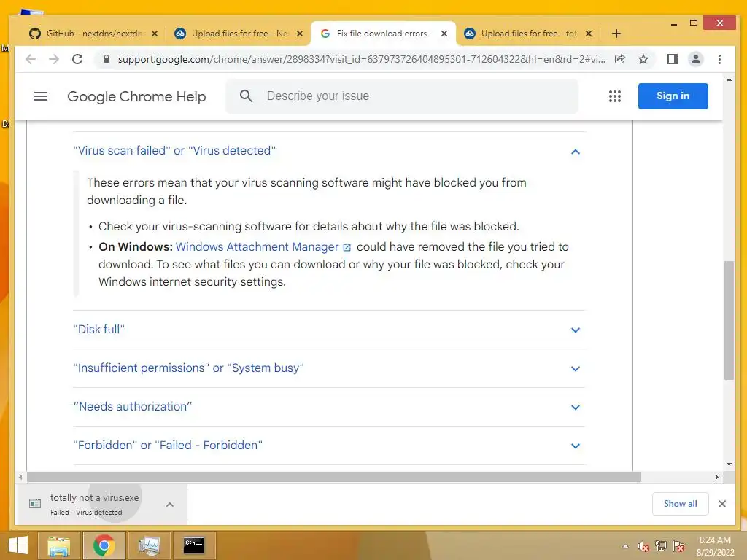
Task: Open File Explorer from the taskbar
Action: tap(58, 545)
